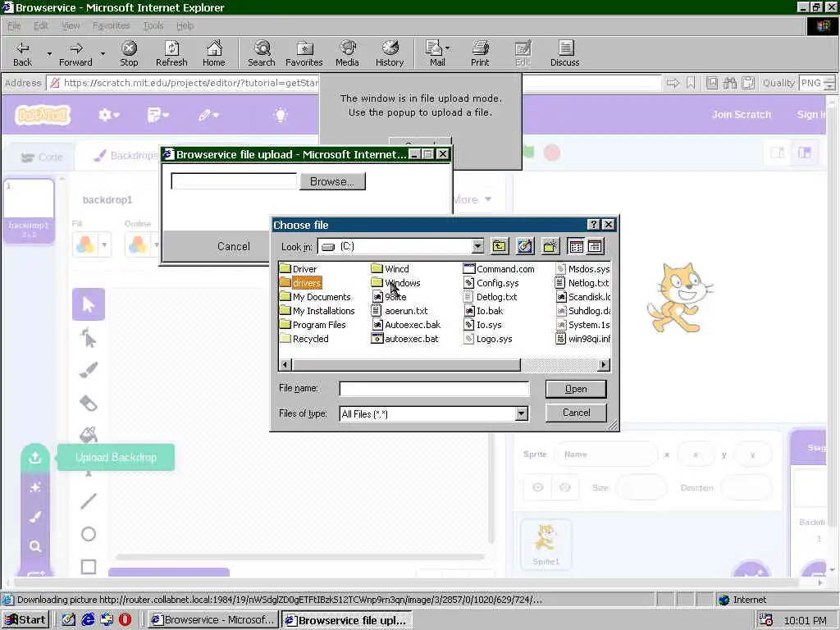This screenshot has height=630, width=840.
Task: Select the Line tool in paint editor
Action: coord(89,501)
